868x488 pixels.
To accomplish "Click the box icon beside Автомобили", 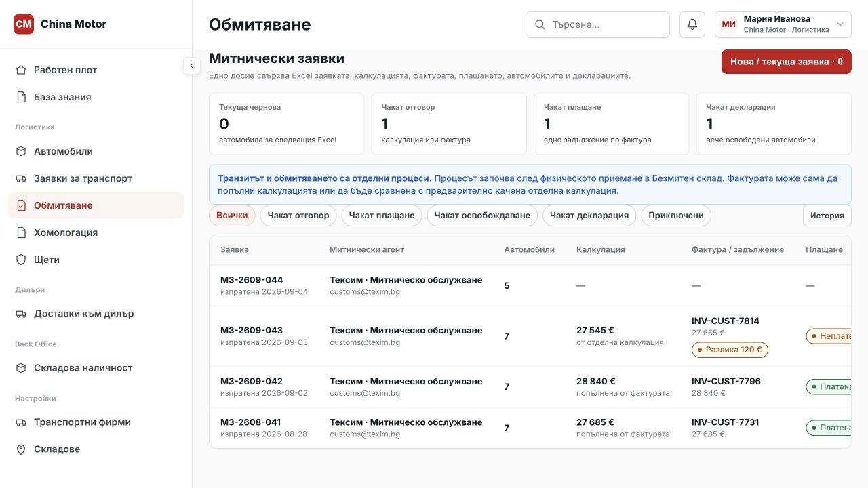I will coord(21,151).
